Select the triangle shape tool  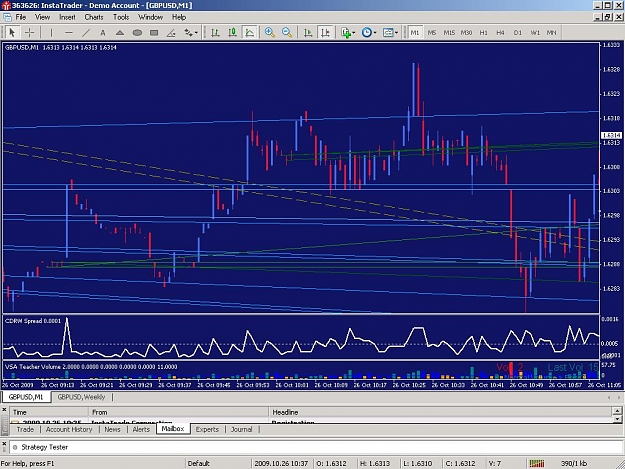pos(120,33)
